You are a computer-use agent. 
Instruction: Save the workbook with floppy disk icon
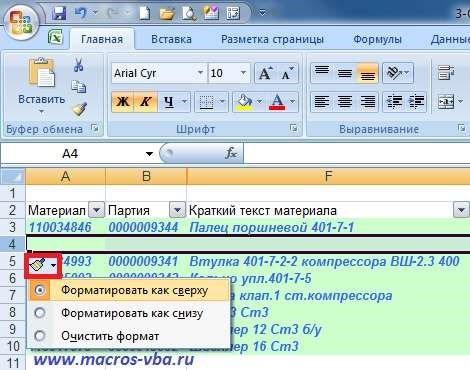click(x=59, y=13)
